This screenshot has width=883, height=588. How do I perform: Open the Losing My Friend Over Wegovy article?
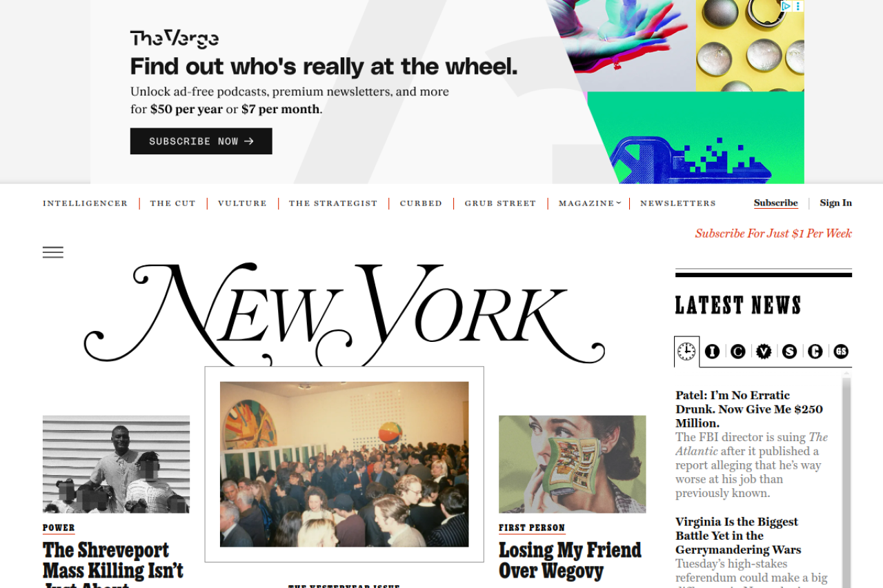571,560
